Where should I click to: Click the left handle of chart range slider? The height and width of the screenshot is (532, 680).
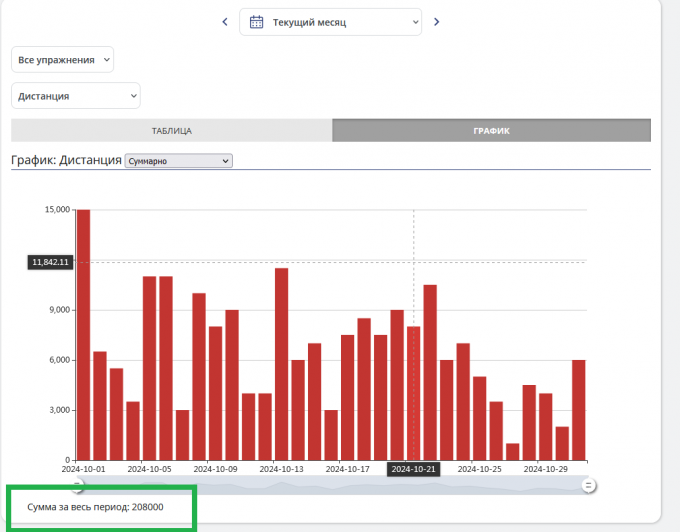coord(77,485)
